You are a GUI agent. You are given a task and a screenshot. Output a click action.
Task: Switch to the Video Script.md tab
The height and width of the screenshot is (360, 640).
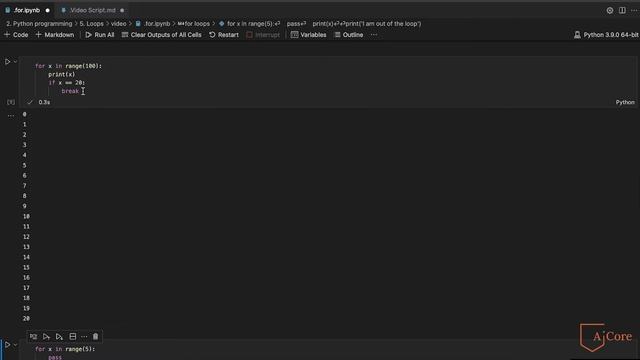[x=93, y=10]
